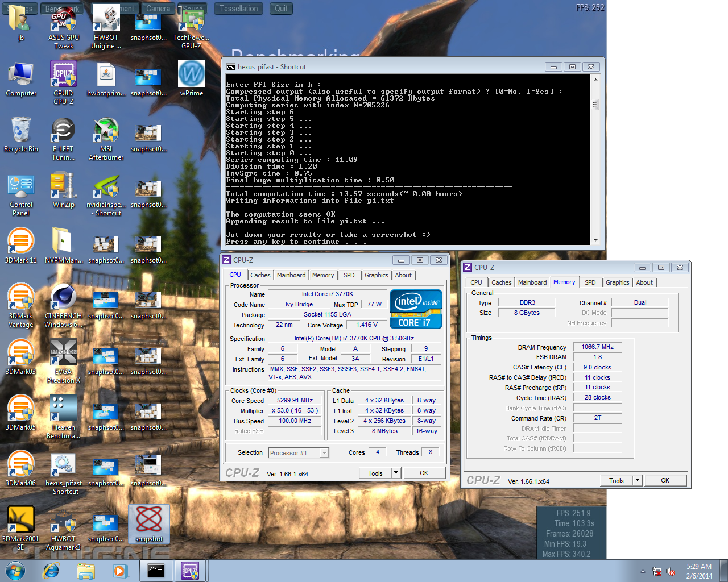Click the DRAM Frequency value 1066.7 MHz
Image resolution: width=728 pixels, height=582 pixels.
(x=597, y=347)
